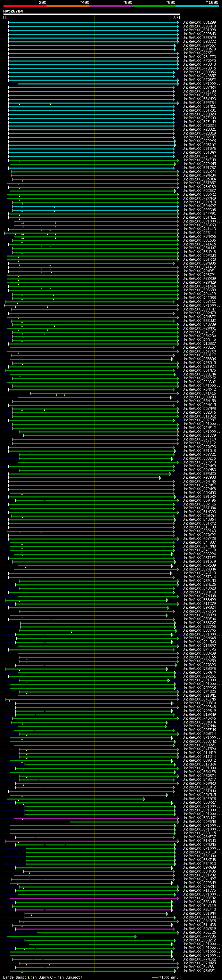Click the =100char. scale legend

(165, 977)
